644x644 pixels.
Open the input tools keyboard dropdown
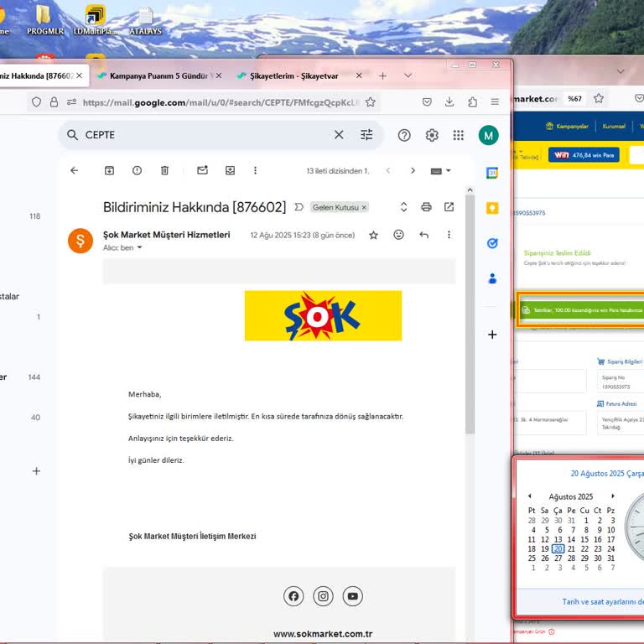(x=441, y=171)
